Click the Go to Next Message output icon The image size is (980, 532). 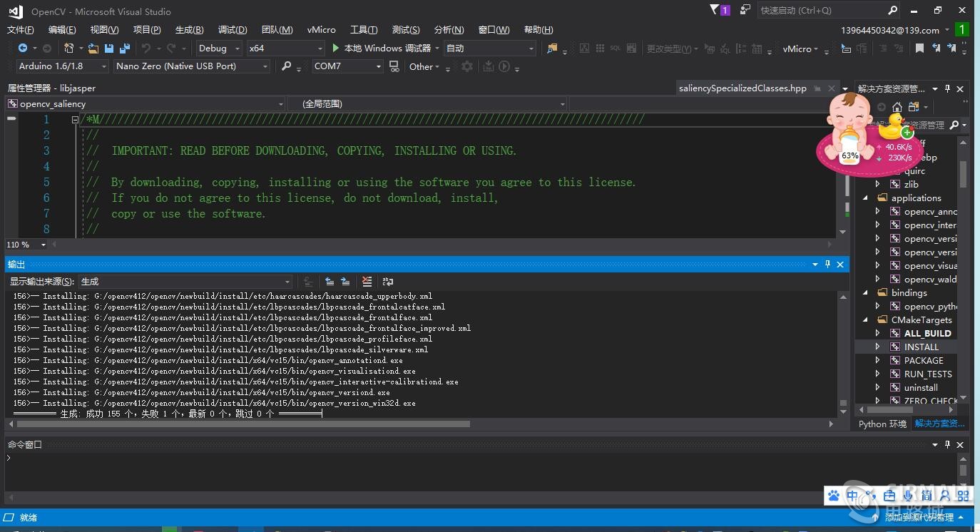(345, 282)
